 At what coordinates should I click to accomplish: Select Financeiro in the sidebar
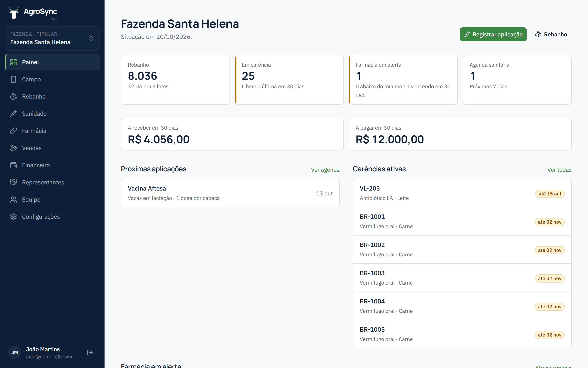[x=52, y=165]
